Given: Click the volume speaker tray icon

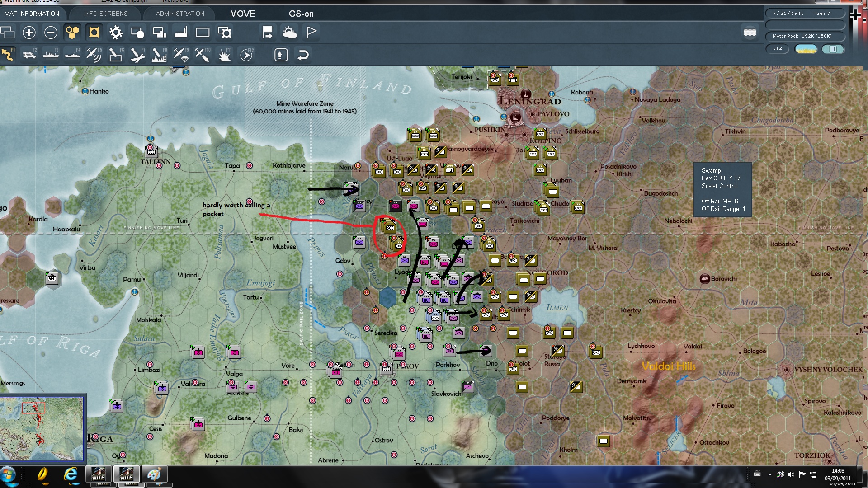Looking at the screenshot, I should click(791, 474).
